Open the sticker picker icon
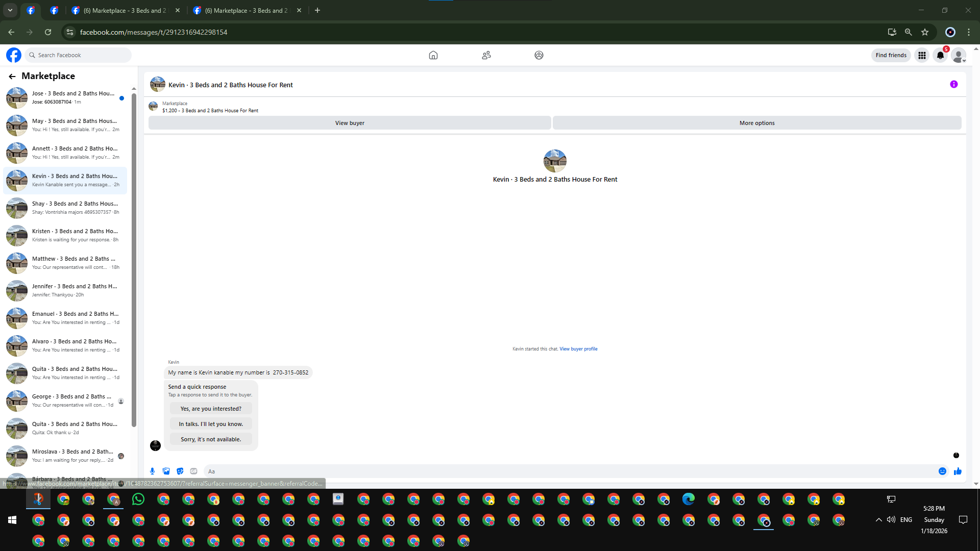Screen dimensions: 980x551 [180, 471]
